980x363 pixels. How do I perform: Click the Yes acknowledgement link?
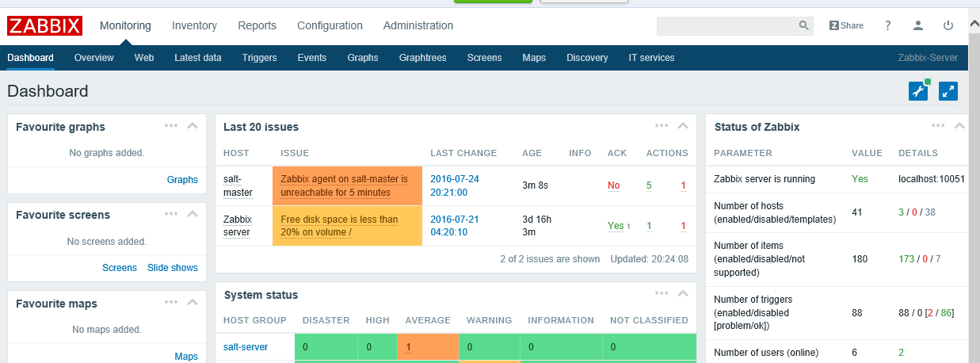(x=616, y=226)
